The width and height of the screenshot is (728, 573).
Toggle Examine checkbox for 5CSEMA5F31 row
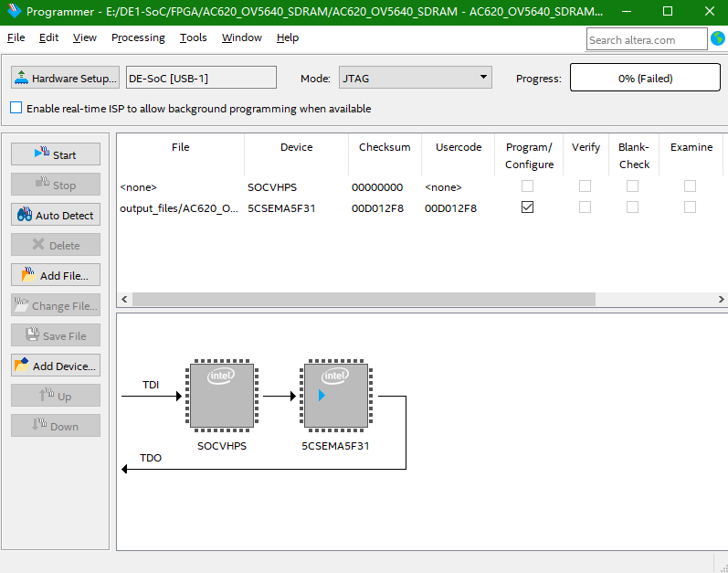coord(690,207)
